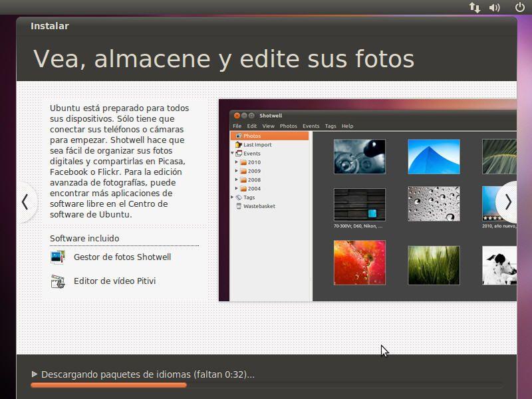Expand the 2010 events folder
Viewport: 532px width, 399px height.
point(237,162)
